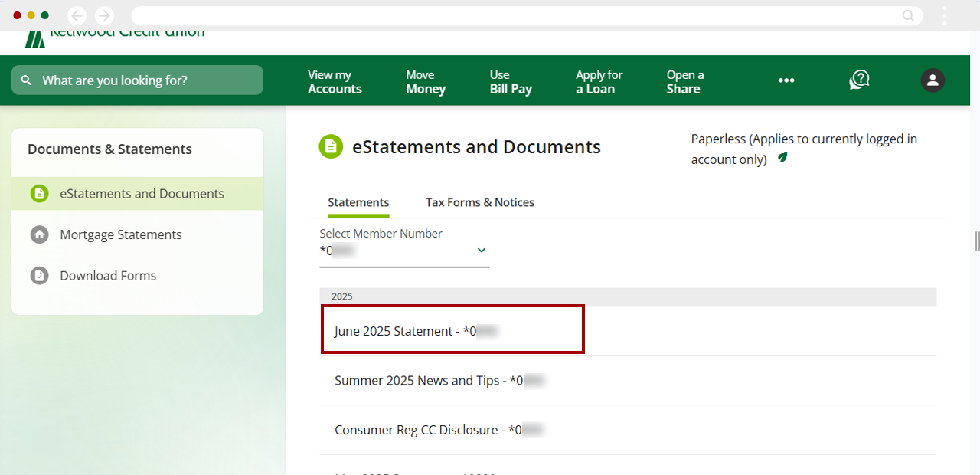Open Mortgage Statements sidebar link
The image size is (980, 475).
pos(121,234)
